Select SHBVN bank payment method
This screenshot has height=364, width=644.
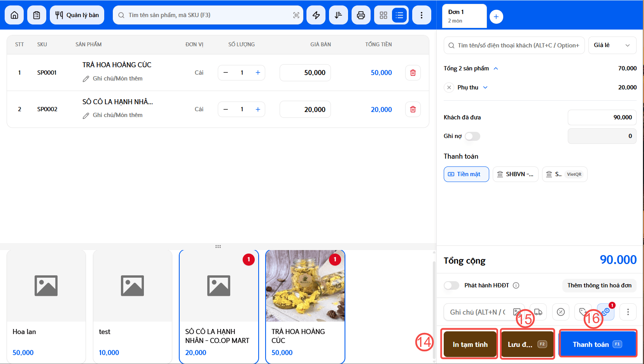[x=516, y=174]
